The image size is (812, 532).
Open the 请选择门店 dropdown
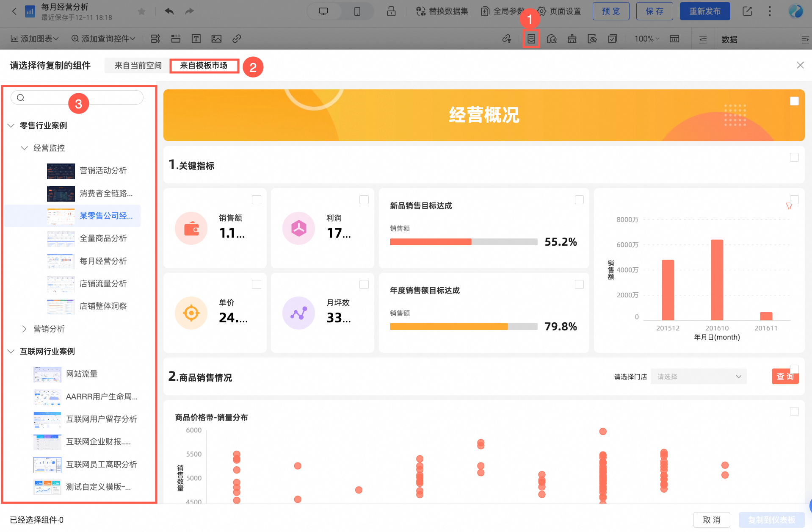coord(699,377)
